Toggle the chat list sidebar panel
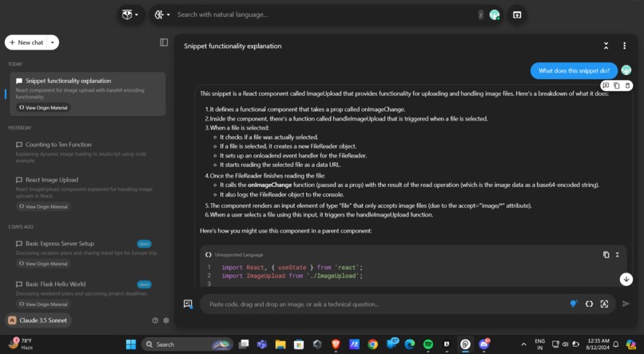The width and height of the screenshot is (644, 354). 164,42
